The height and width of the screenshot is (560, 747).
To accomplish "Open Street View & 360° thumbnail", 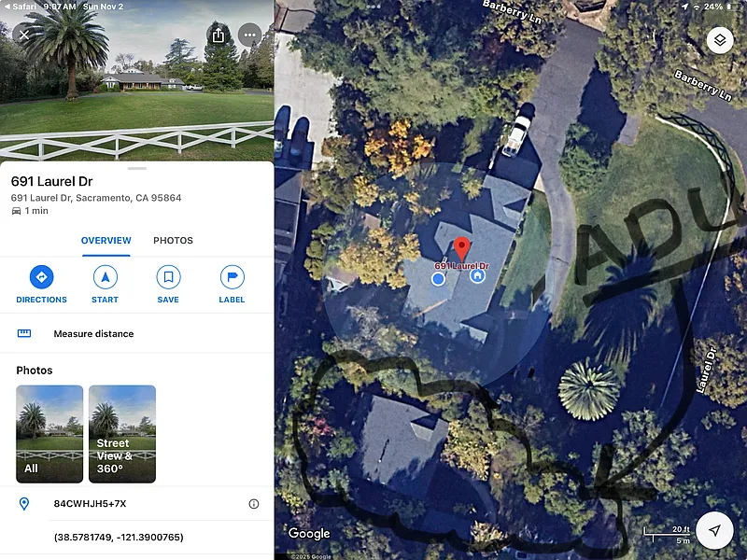I will (x=122, y=434).
